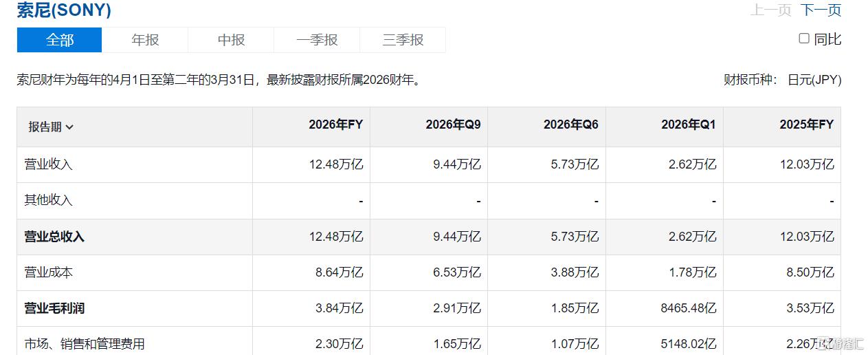This screenshot has width=868, height=355.
Task: Click the 2025年FY column header
Action: pos(806,125)
